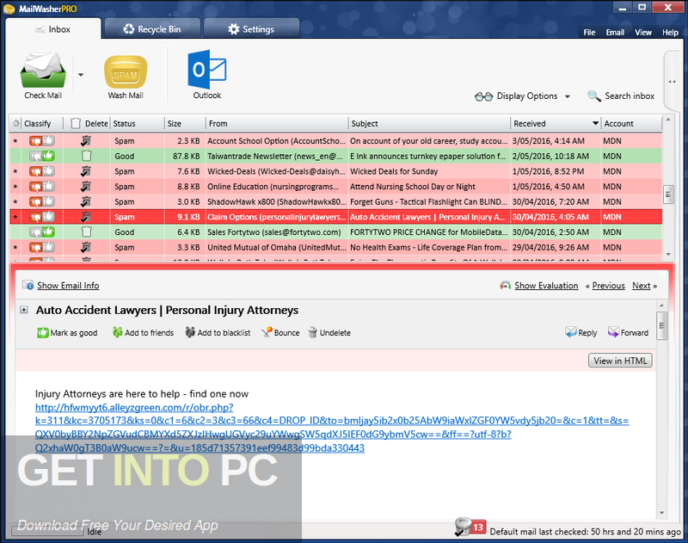Click the Next email link
Viewport: 688px width, 543px height.
point(641,286)
